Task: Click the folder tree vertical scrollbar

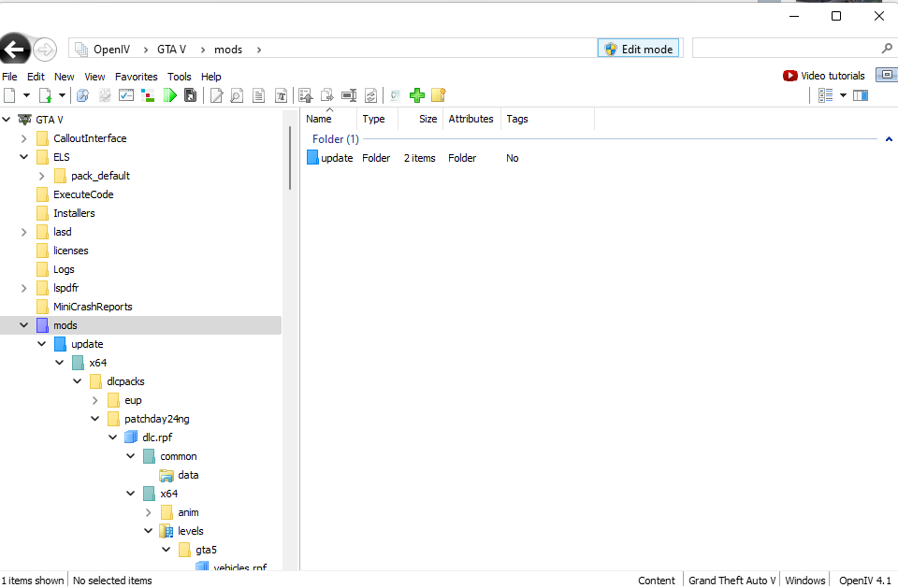Action: pyautogui.click(x=291, y=150)
